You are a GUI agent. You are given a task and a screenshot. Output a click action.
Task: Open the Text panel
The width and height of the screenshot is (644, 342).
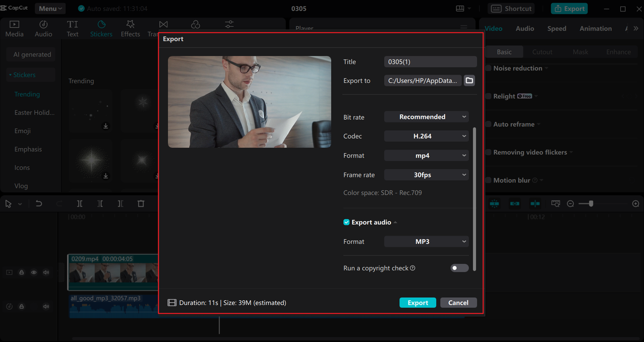tap(72, 29)
